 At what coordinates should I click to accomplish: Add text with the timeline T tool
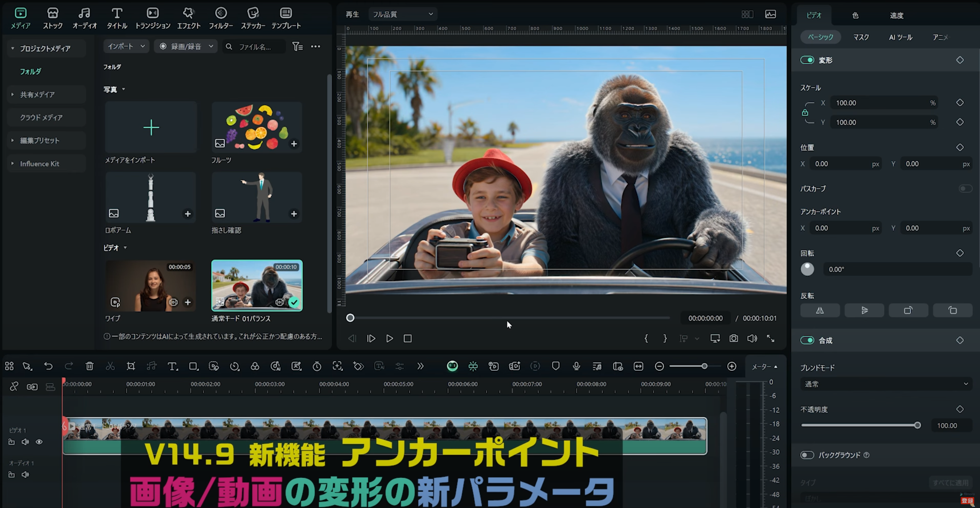pos(172,366)
